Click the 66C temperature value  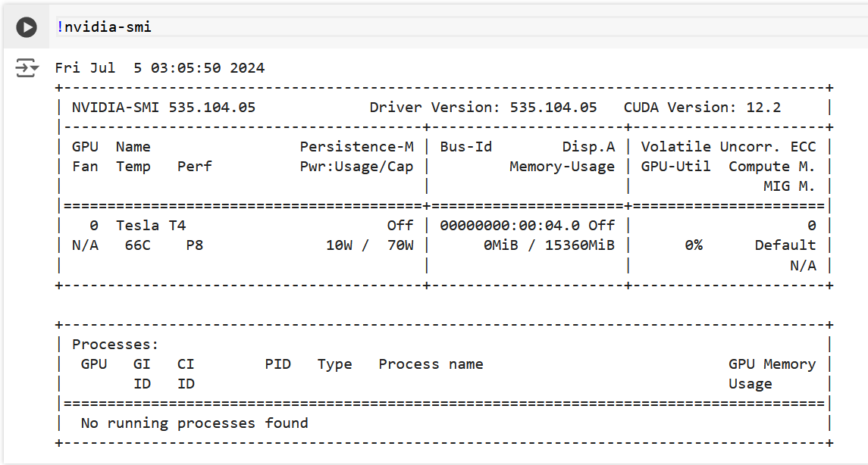pos(138,245)
